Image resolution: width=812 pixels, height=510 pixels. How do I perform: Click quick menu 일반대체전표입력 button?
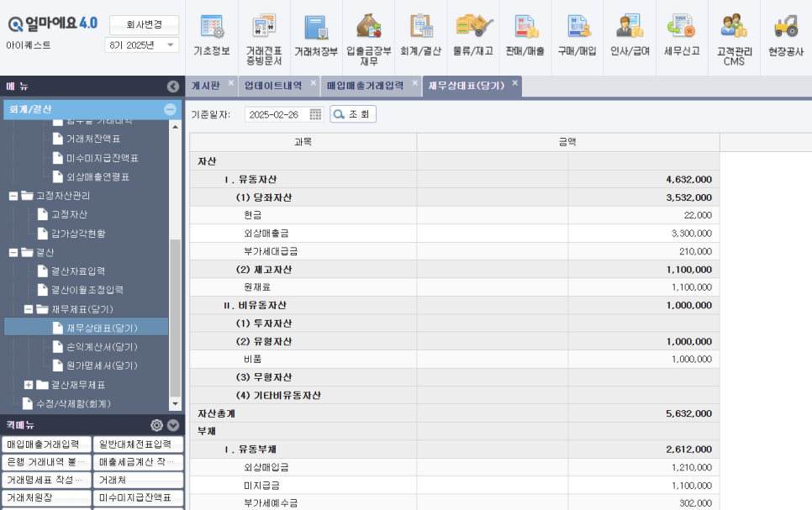138,444
